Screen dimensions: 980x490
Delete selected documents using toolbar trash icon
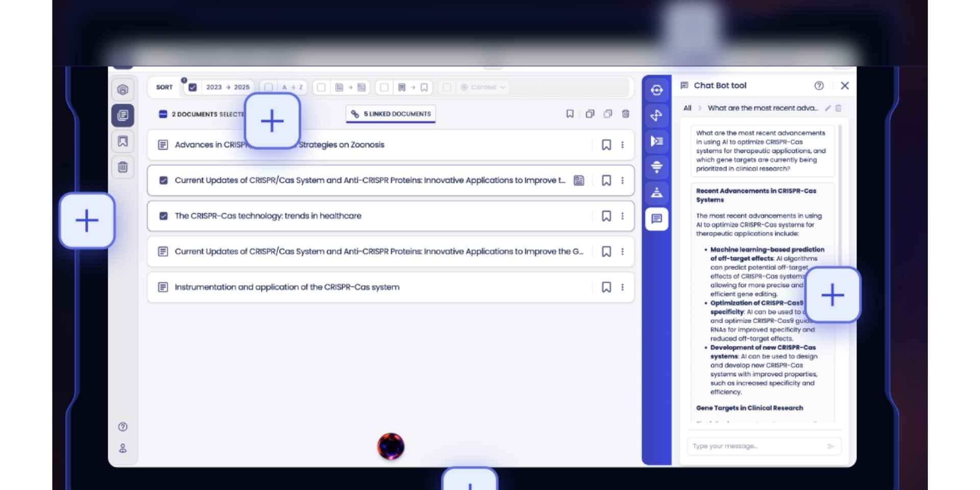click(x=625, y=114)
